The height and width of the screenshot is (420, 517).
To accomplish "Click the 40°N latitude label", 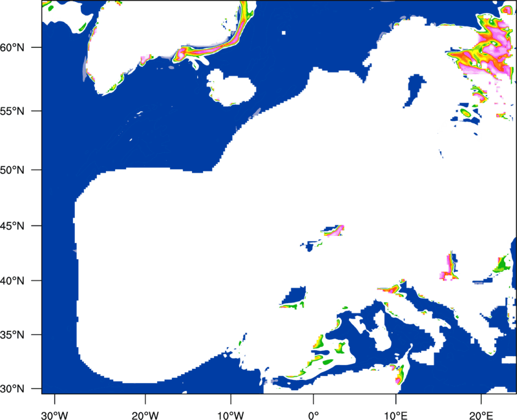I will (x=12, y=280).
